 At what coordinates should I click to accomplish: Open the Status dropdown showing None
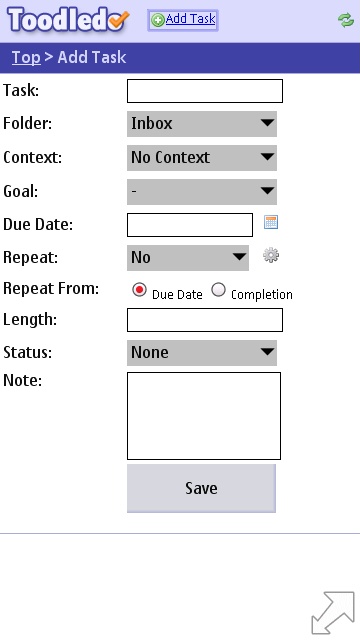[202, 353]
